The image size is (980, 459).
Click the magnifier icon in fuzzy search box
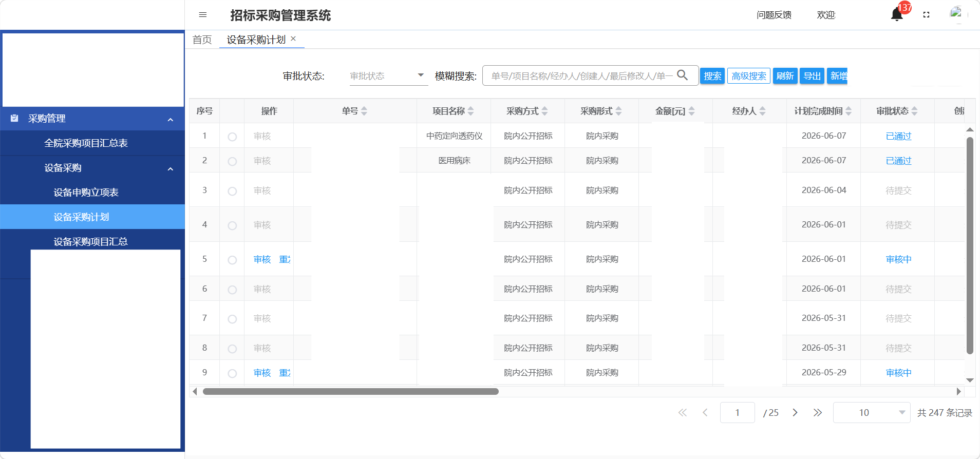tap(683, 75)
